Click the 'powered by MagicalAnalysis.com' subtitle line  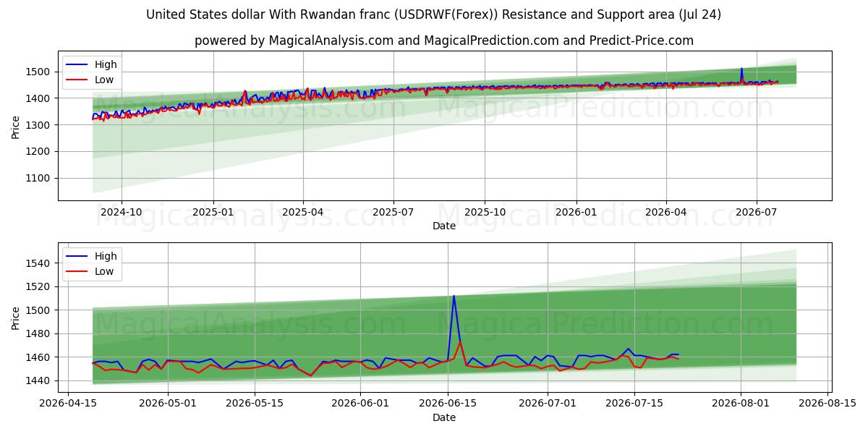443,41
